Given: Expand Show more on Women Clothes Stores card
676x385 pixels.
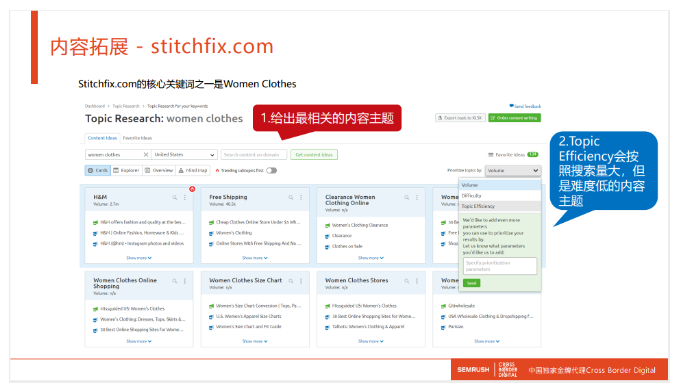Looking at the screenshot, I should coord(371,341).
